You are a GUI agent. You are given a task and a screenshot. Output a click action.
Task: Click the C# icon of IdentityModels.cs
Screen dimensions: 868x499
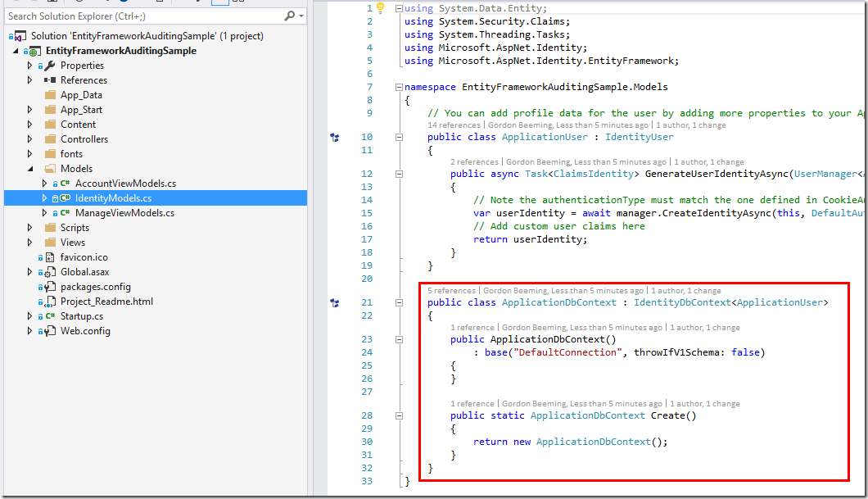point(65,198)
